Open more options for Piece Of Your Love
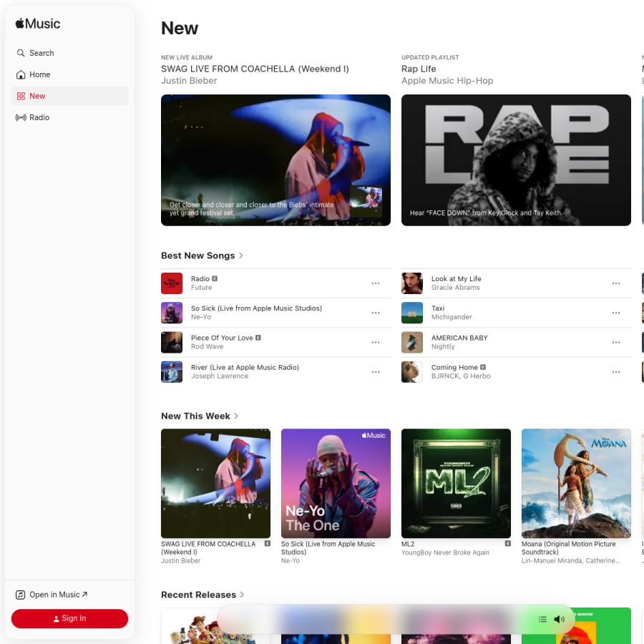This screenshot has width=644, height=644. tap(376, 343)
